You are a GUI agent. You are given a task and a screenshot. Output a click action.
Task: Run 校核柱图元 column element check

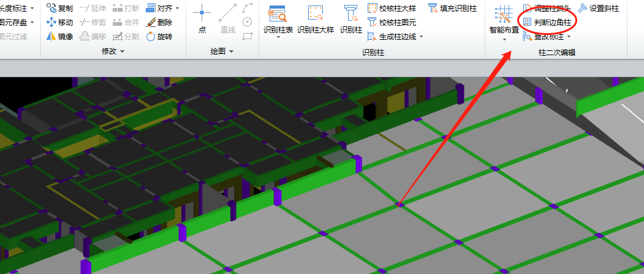click(x=392, y=22)
